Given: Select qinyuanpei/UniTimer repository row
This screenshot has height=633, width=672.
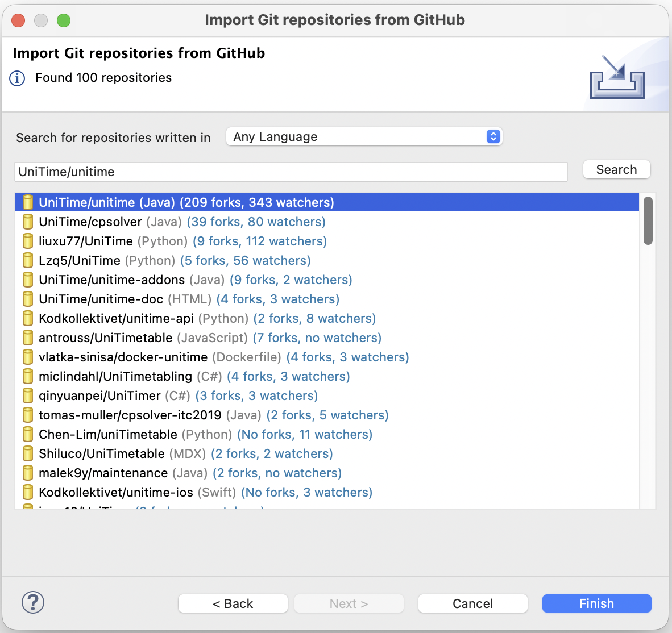Looking at the screenshot, I should pos(326,395).
